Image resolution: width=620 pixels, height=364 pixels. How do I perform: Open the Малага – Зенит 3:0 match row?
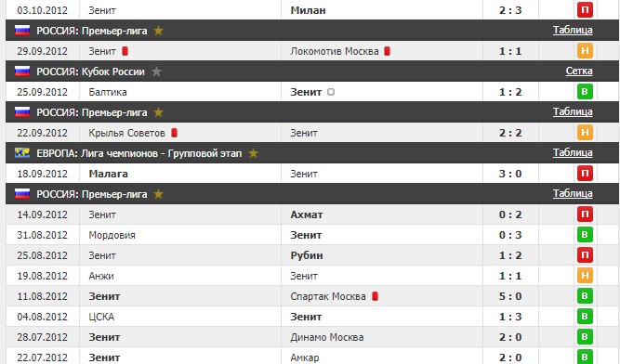[x=312, y=174]
